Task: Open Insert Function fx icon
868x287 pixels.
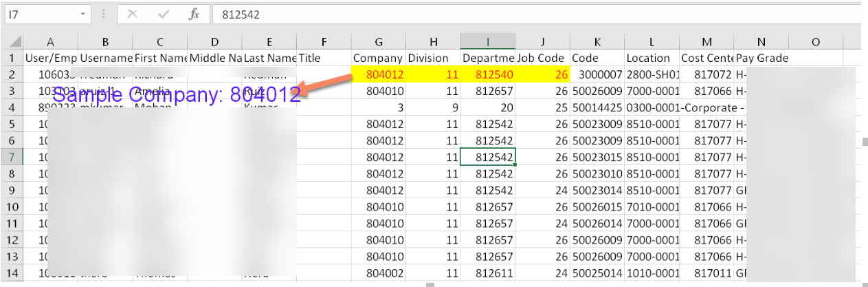Action: (194, 14)
